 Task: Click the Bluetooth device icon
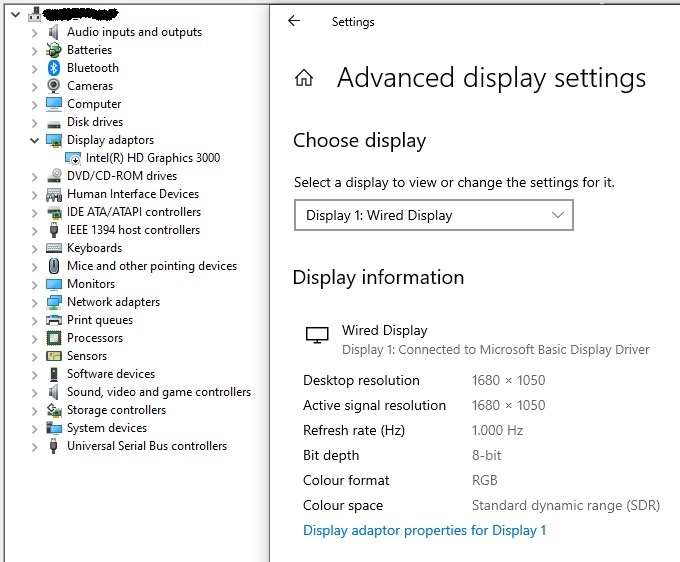coord(54,68)
